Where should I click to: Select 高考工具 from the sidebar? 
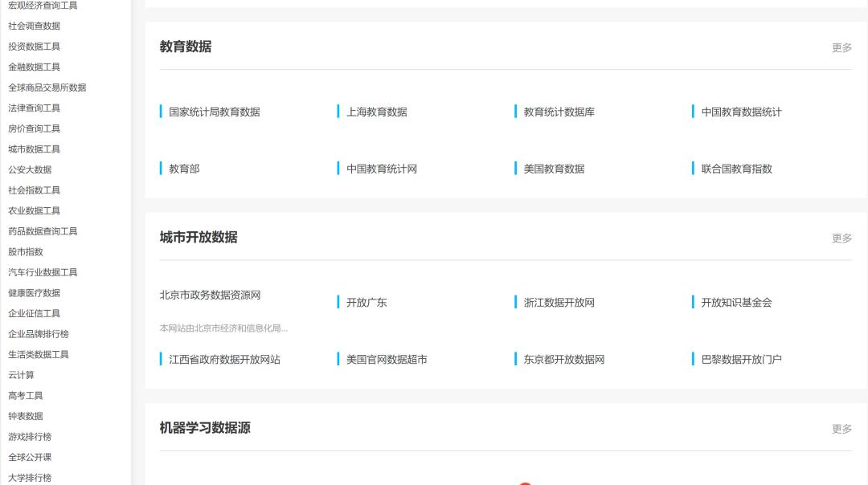pyautogui.click(x=27, y=395)
